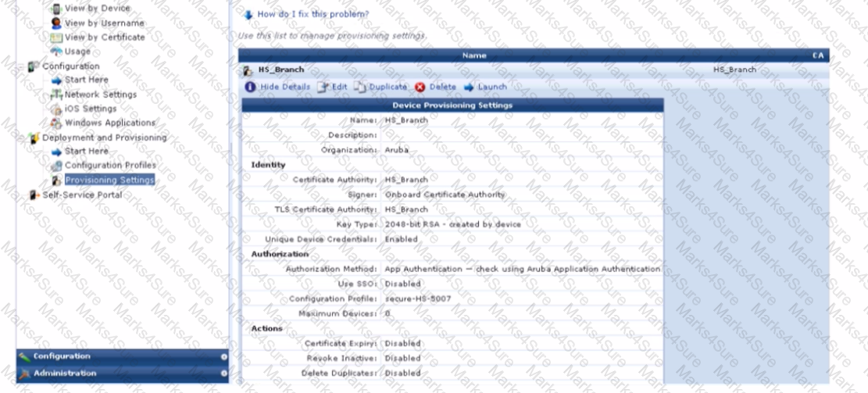Click the Revoke Inactive Disabled value

click(402, 359)
